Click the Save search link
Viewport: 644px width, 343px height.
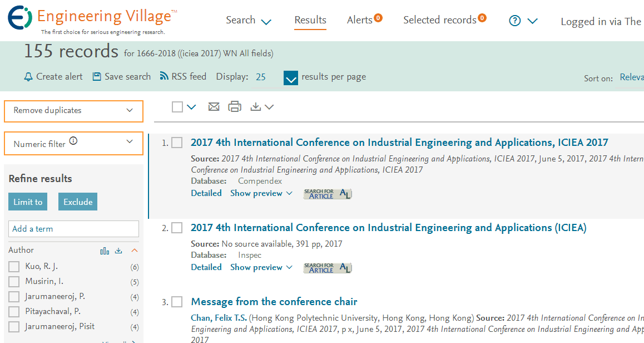tap(127, 76)
